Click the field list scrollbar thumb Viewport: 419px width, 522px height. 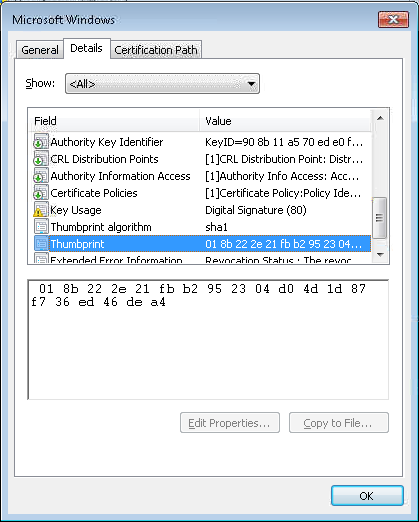click(x=379, y=218)
